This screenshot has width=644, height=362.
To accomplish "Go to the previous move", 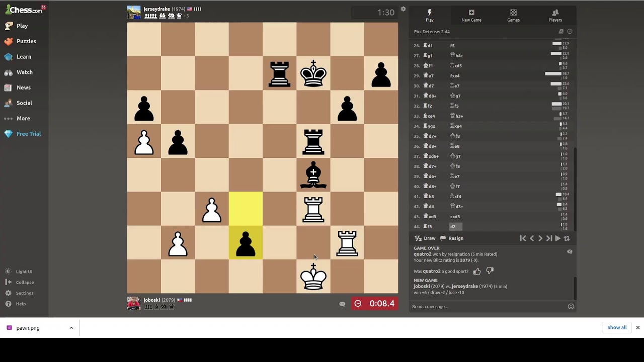I will [x=532, y=238].
